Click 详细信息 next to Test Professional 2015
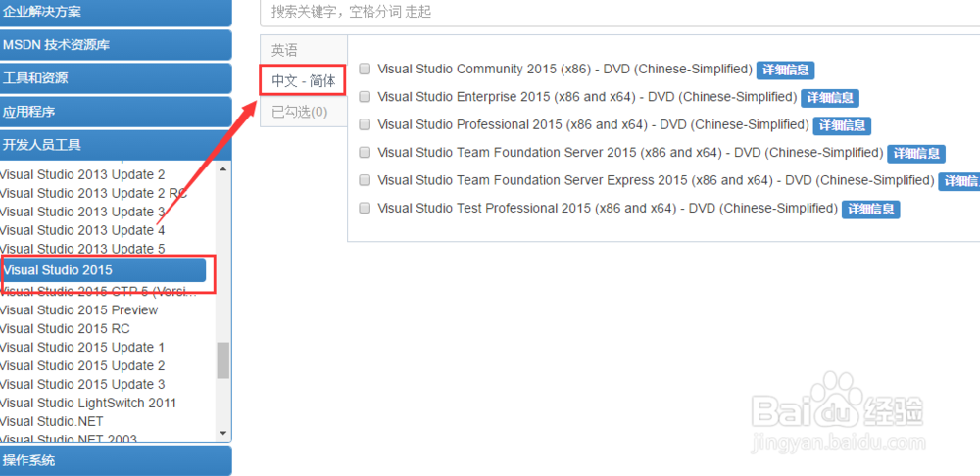This screenshot has width=980, height=476. click(x=870, y=210)
